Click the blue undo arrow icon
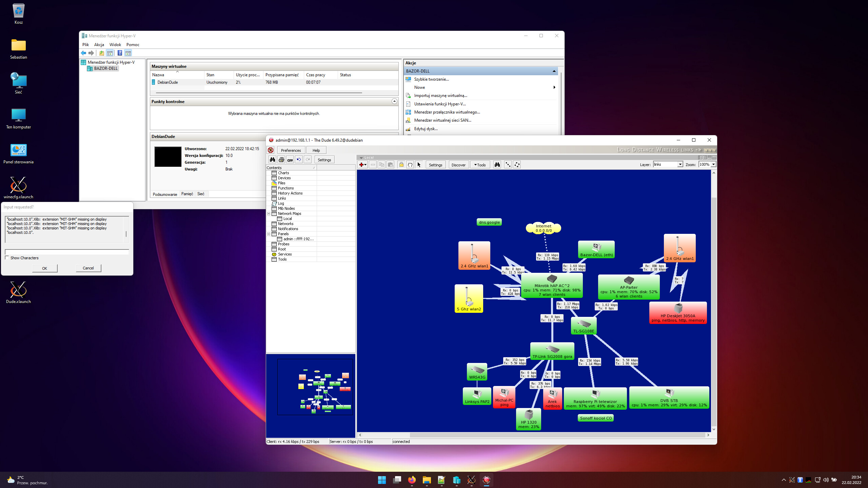Viewport: 868px width, 488px height. click(299, 159)
